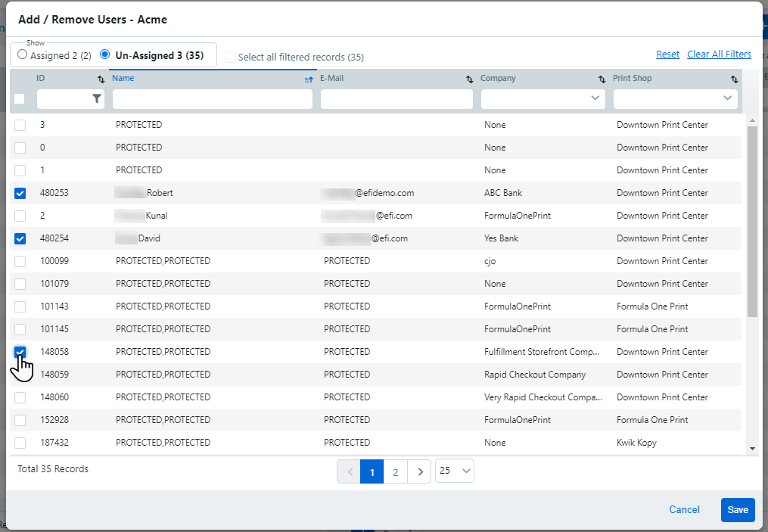This screenshot has width=768, height=532.
Task: Select the Assigned 2 radio button
Action: [23, 55]
